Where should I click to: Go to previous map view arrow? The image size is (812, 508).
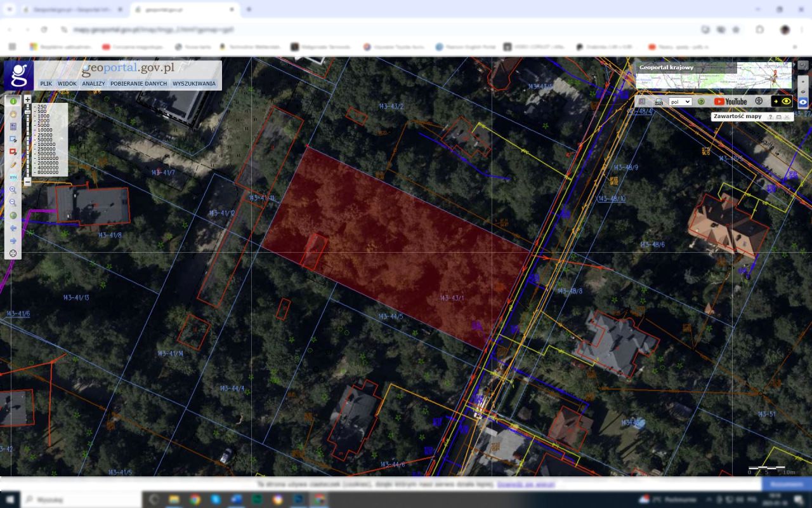pyautogui.click(x=13, y=228)
